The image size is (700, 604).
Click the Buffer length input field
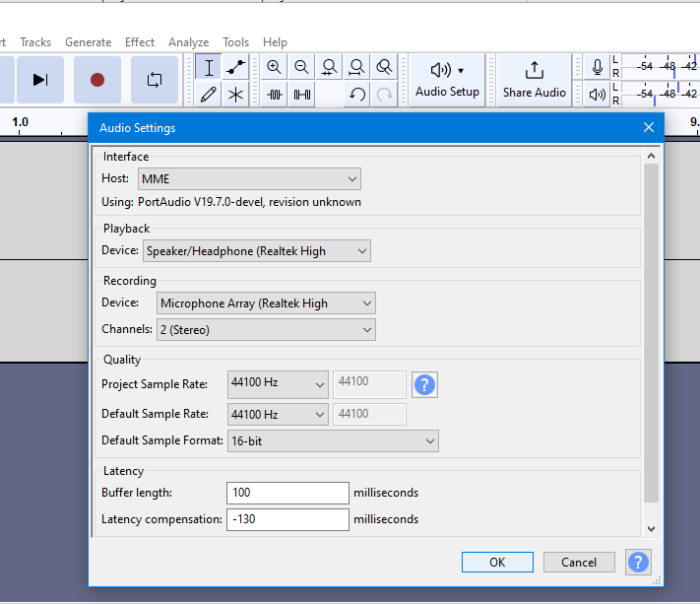287,493
